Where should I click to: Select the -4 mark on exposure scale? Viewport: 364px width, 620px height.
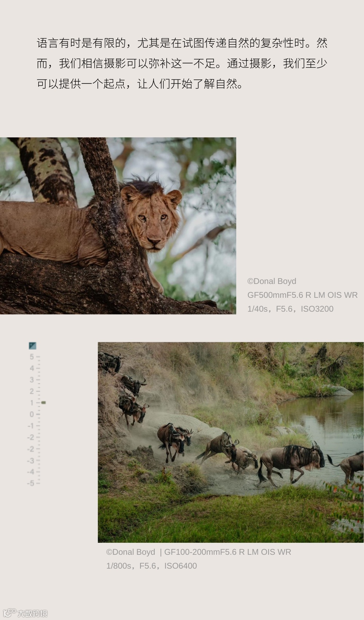tap(31, 472)
